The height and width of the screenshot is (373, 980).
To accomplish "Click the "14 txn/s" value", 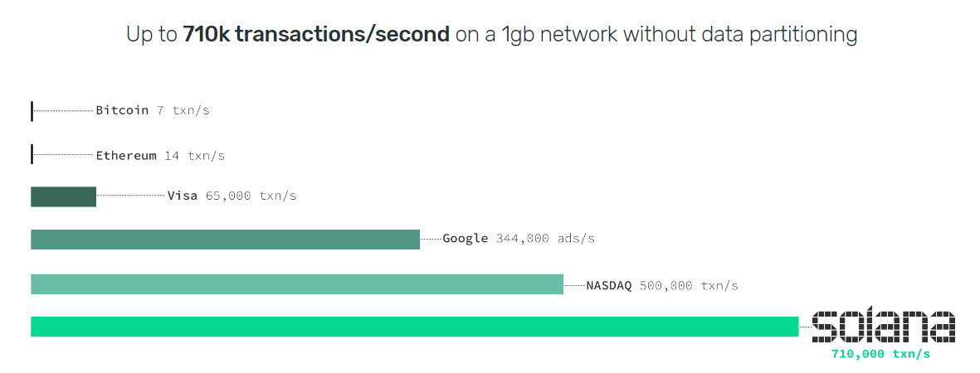I will (x=194, y=156).
